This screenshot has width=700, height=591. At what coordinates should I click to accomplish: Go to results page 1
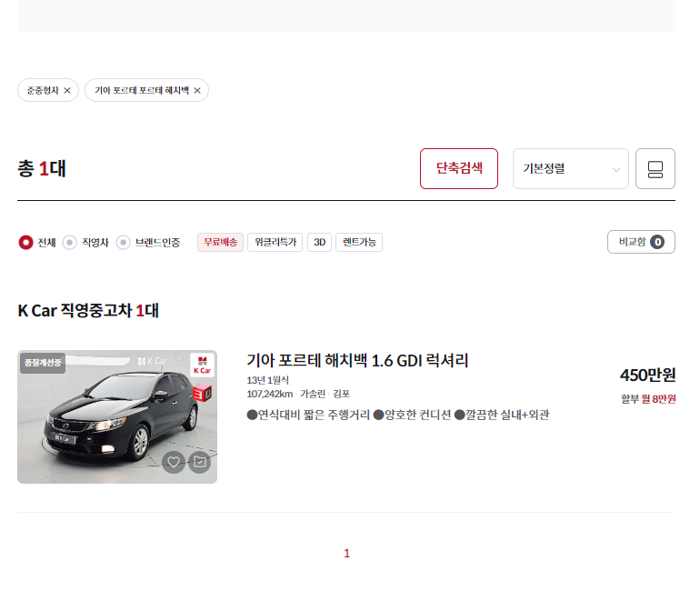click(347, 554)
